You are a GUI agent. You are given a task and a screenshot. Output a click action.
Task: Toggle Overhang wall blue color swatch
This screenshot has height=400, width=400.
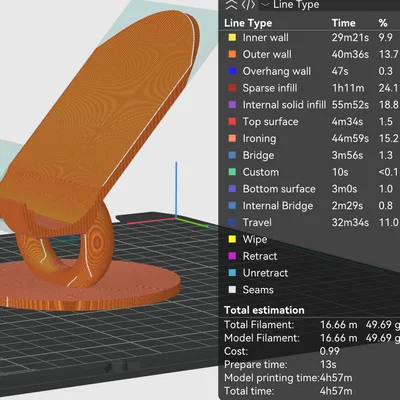click(x=232, y=71)
